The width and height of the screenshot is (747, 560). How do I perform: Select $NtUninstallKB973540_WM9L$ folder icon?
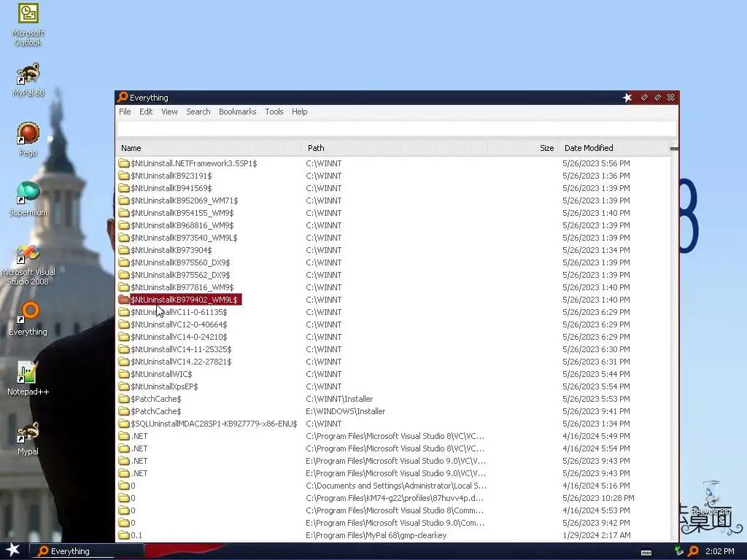124,238
